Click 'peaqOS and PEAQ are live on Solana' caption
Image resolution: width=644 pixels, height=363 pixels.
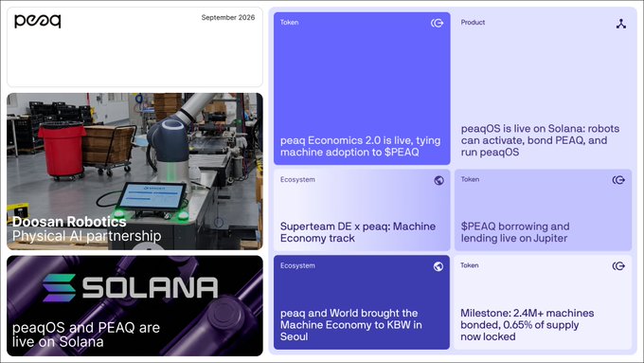(86, 335)
